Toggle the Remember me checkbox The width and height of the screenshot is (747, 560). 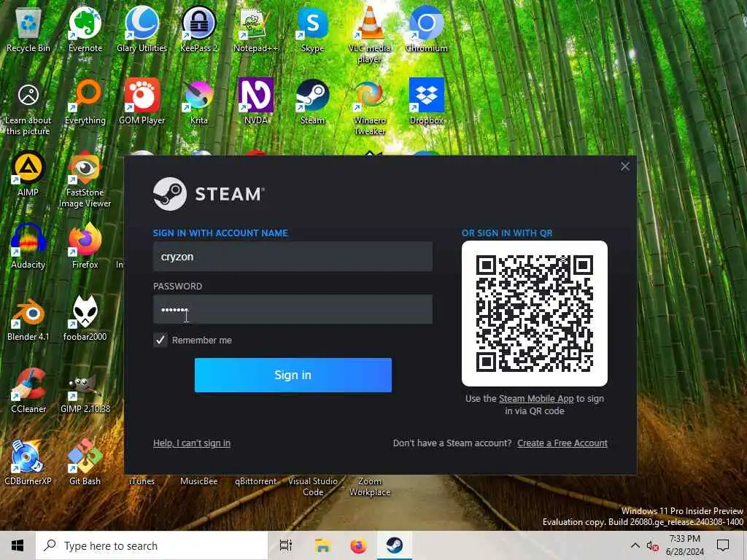pos(160,340)
